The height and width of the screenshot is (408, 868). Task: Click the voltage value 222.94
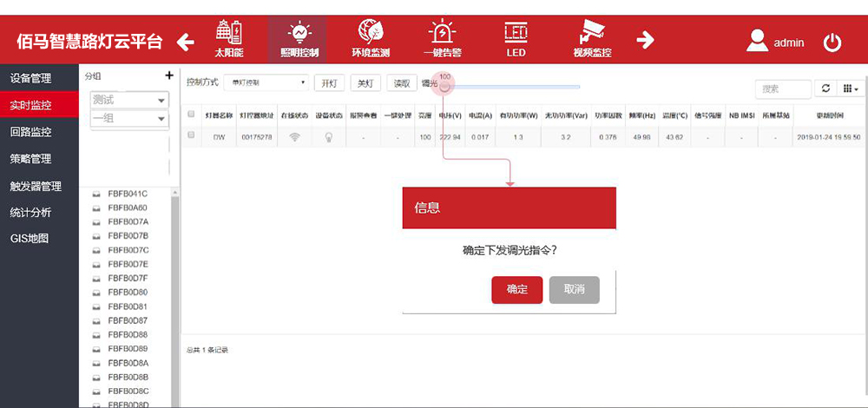point(450,137)
